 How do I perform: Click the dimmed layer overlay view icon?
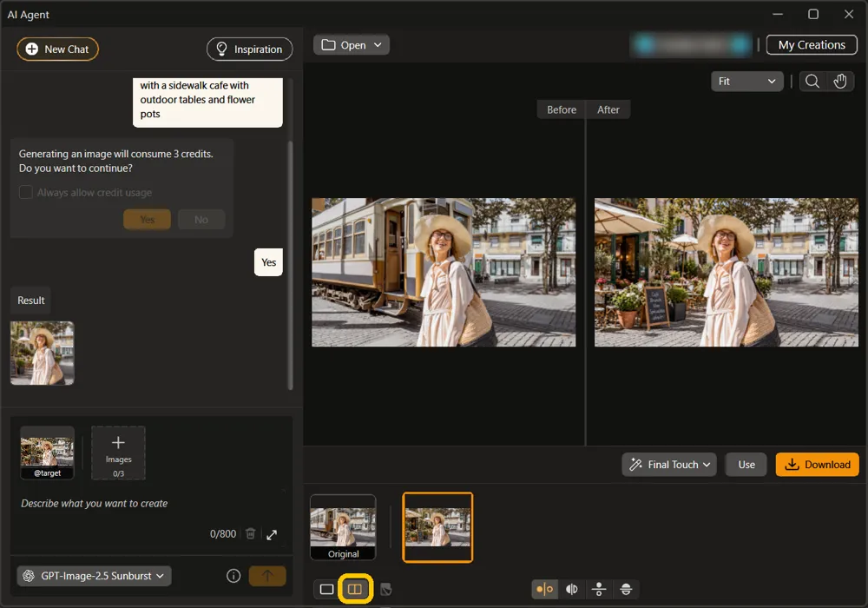(x=386, y=590)
